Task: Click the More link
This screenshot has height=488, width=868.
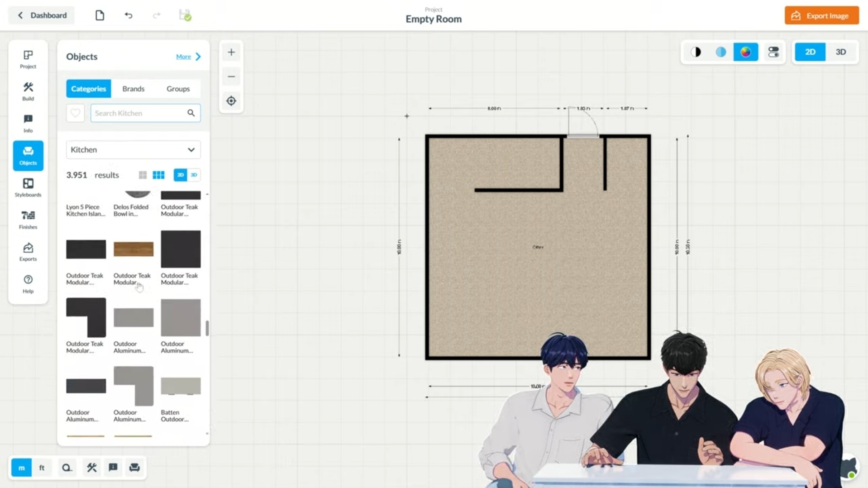Action: 183,57
